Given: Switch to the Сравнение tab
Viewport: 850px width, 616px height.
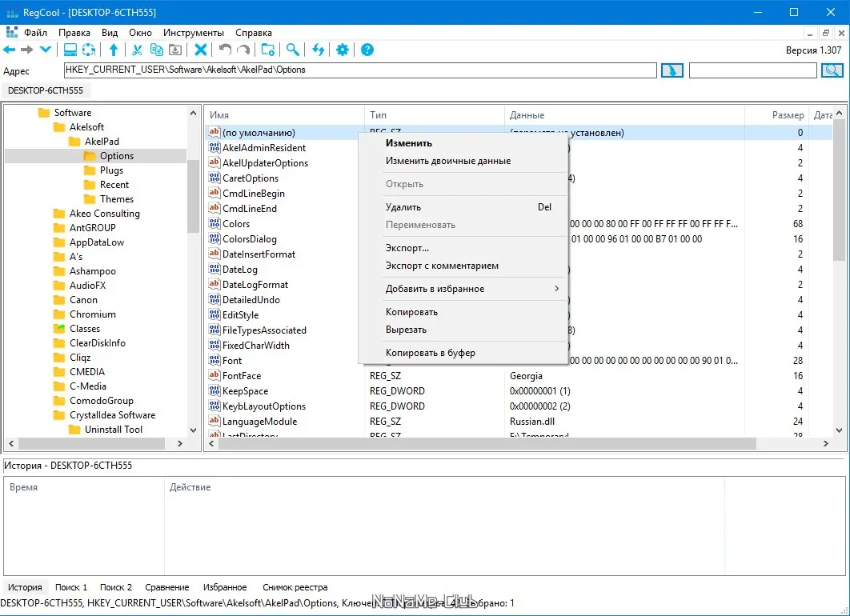Looking at the screenshot, I should pyautogui.click(x=167, y=587).
